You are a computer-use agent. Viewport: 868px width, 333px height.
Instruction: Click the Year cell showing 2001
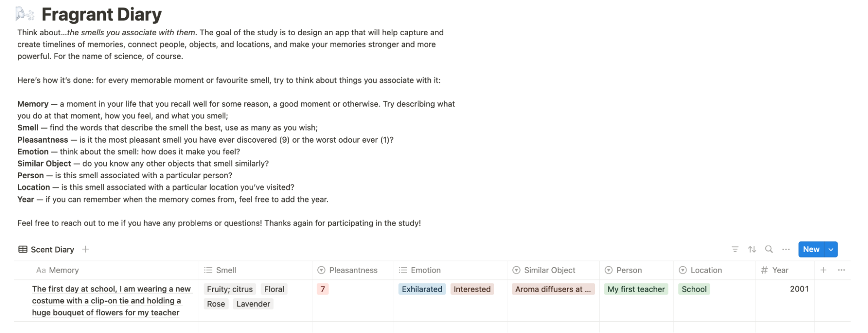[799, 289]
